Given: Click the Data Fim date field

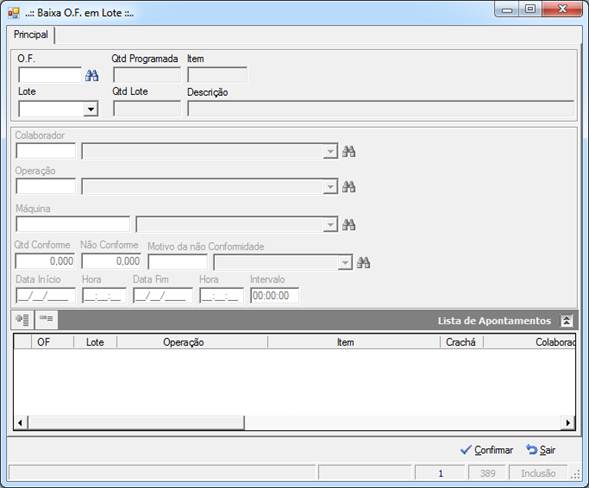Looking at the screenshot, I should point(163,296).
